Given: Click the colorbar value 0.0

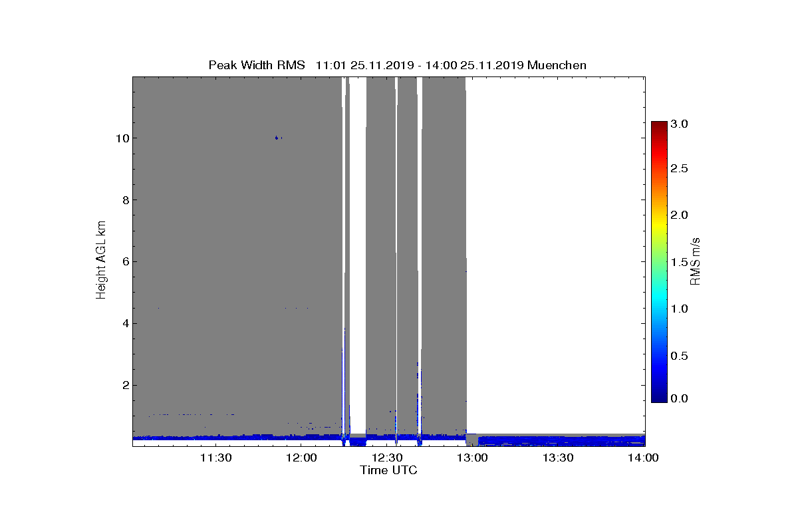Looking at the screenshot, I should [x=679, y=398].
